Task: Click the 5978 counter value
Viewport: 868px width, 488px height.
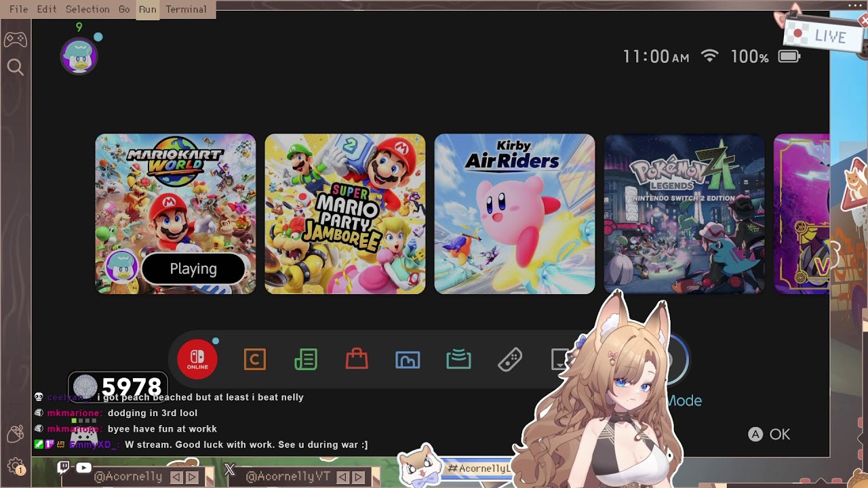Action: pos(132,388)
